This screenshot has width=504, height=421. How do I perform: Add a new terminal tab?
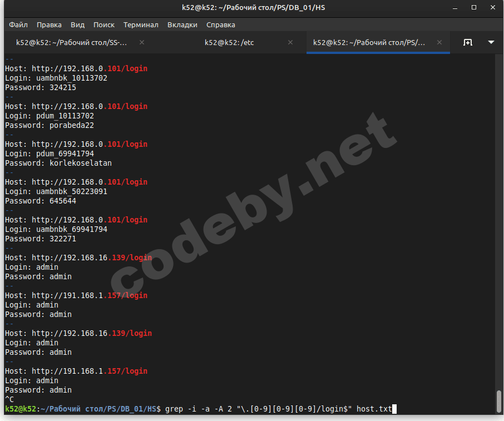click(468, 42)
